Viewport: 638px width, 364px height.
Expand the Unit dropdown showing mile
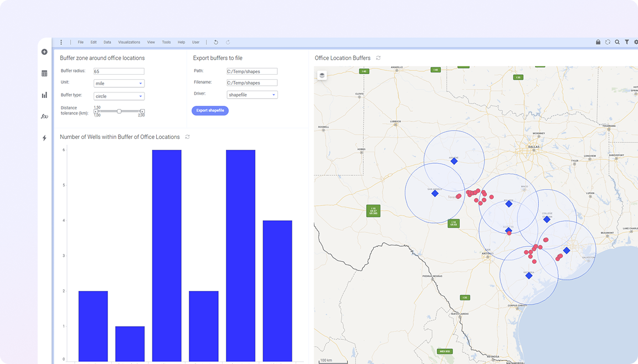tap(119, 84)
